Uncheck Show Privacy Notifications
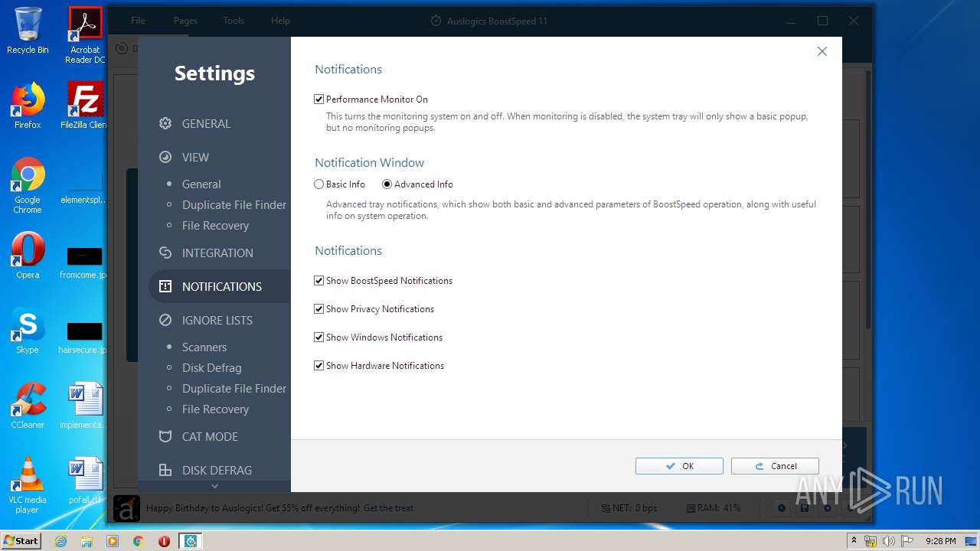Image resolution: width=980 pixels, height=551 pixels. [319, 309]
